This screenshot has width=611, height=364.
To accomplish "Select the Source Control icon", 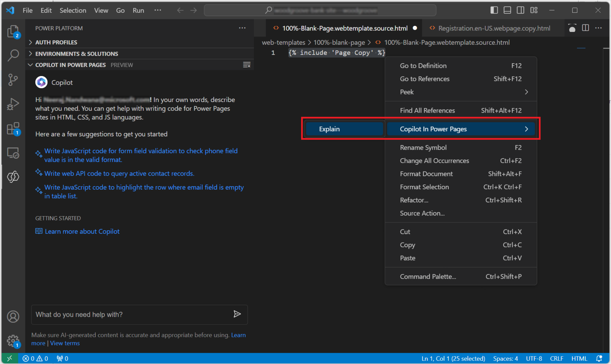I will pyautogui.click(x=13, y=79).
